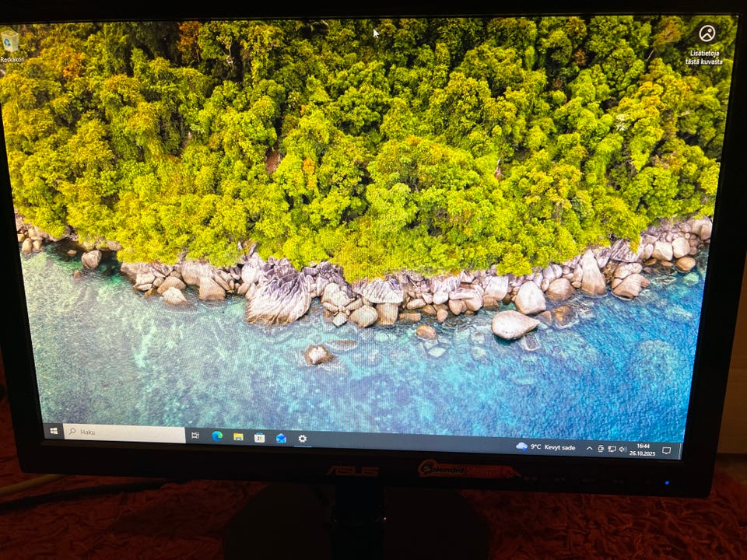Click the Lisätietoja tästä kuvasta icon

pos(706,44)
